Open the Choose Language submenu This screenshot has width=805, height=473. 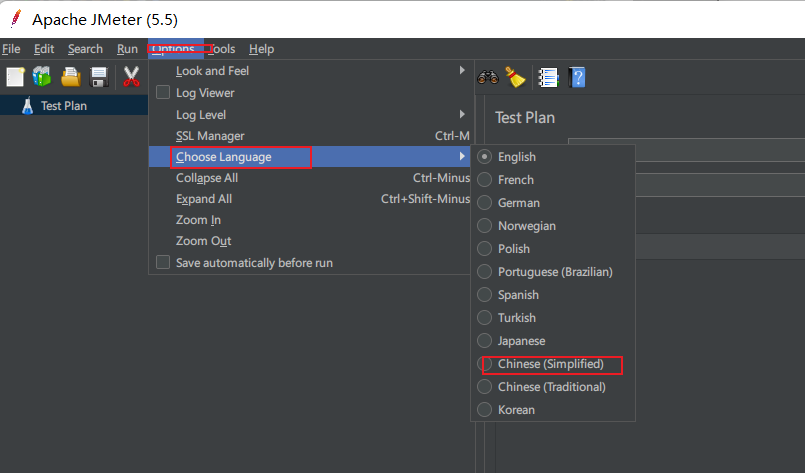[x=223, y=157]
